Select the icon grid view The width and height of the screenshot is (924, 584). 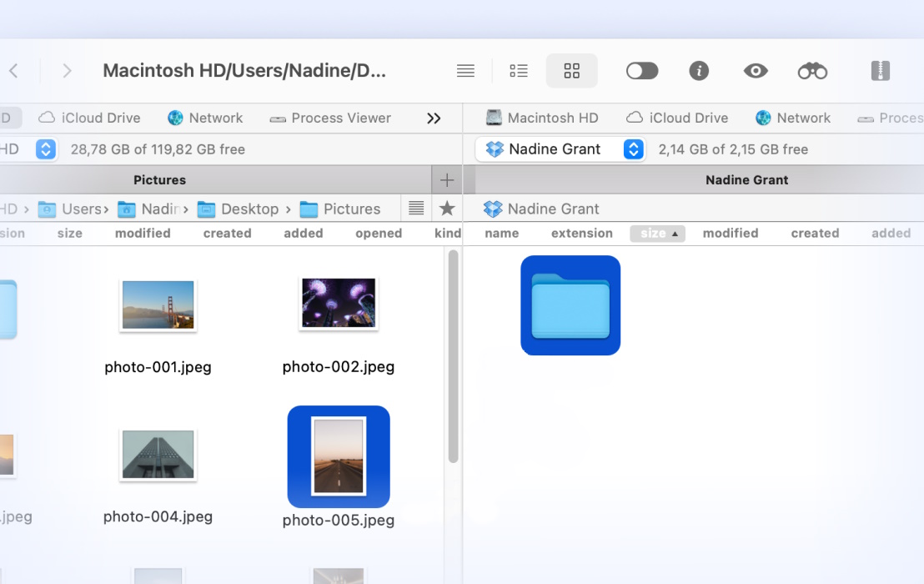571,70
